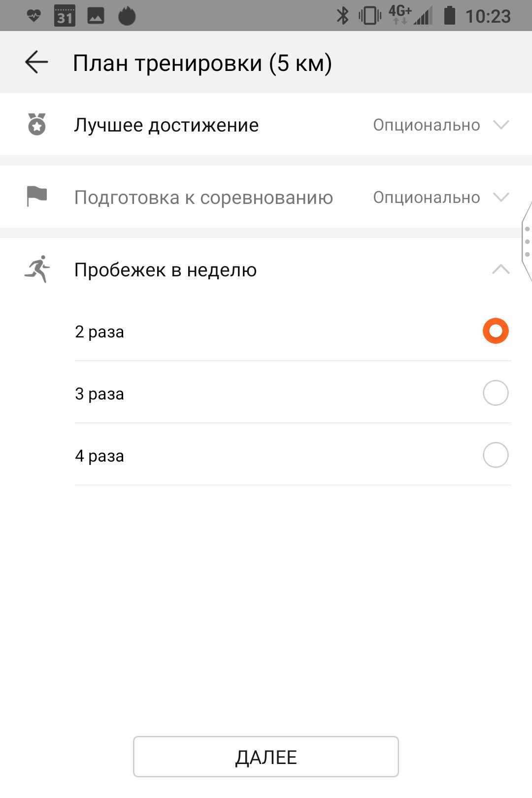Tap the medal icon beside Лучшее достижение
Image resolution: width=532 pixels, height=798 pixels.
36,124
